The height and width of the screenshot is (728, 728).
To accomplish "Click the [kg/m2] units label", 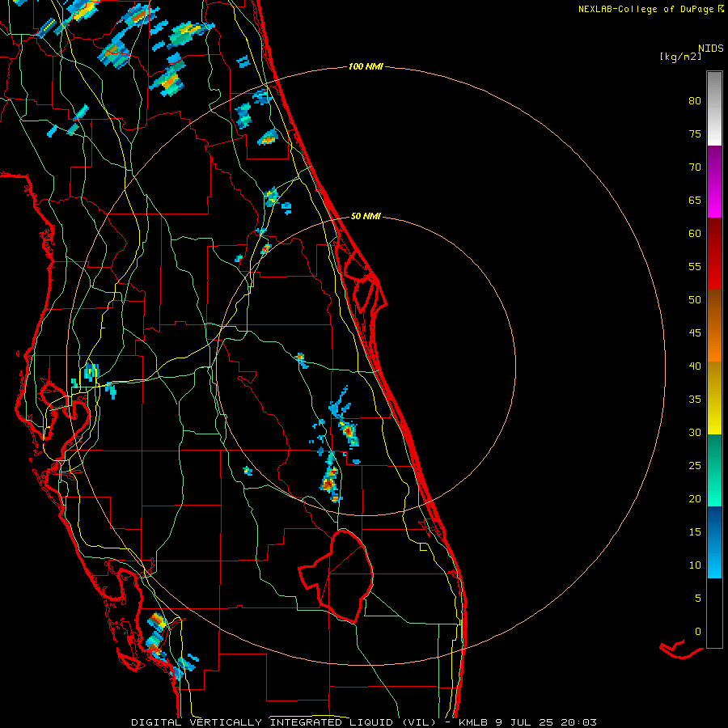I will [680, 57].
